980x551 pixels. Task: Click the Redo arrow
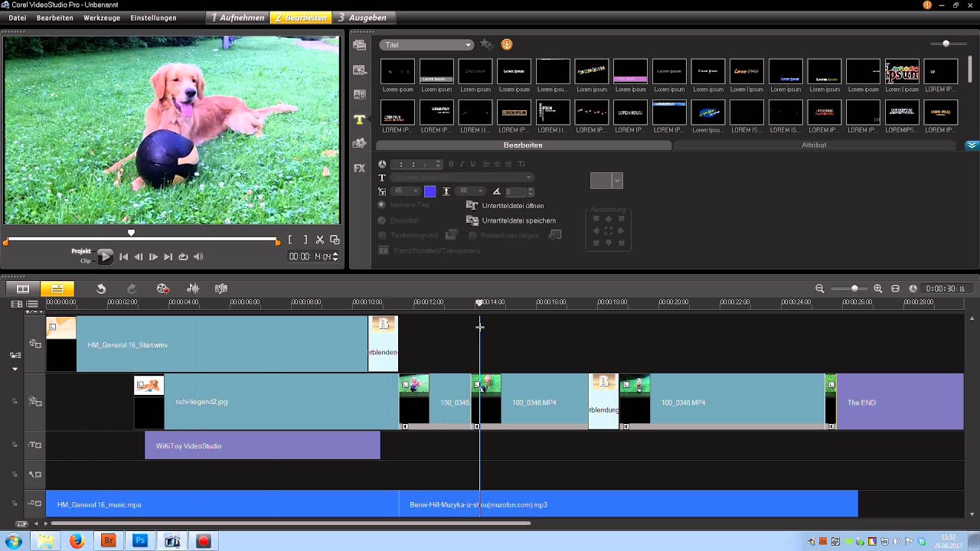[x=132, y=289]
